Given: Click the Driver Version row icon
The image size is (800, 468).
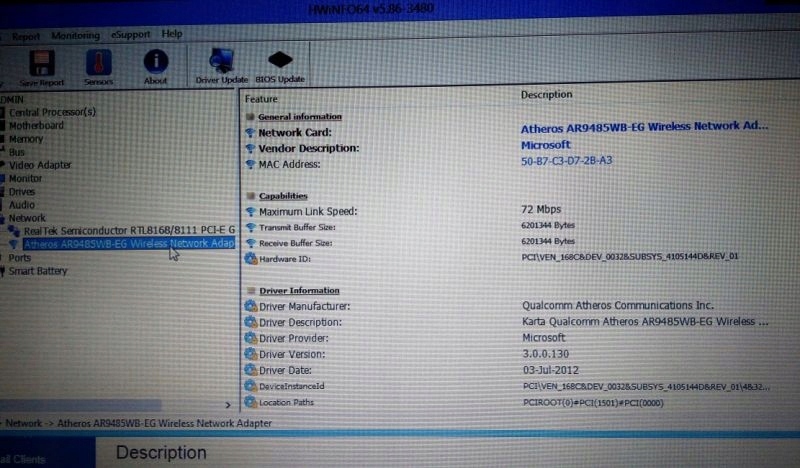Looking at the screenshot, I should coord(251,354).
